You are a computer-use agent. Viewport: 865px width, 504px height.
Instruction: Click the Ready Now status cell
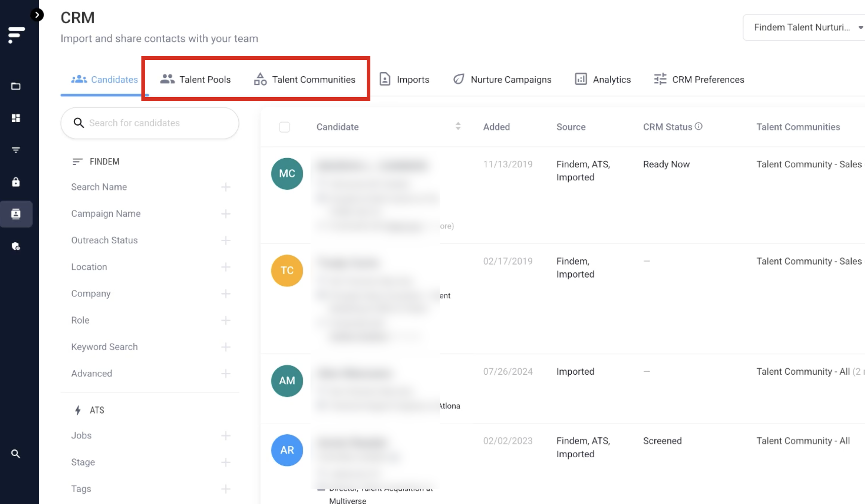point(666,164)
